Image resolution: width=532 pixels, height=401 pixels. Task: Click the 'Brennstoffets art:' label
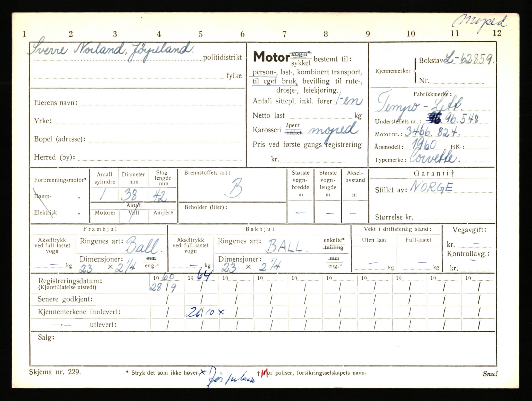pos(207,173)
